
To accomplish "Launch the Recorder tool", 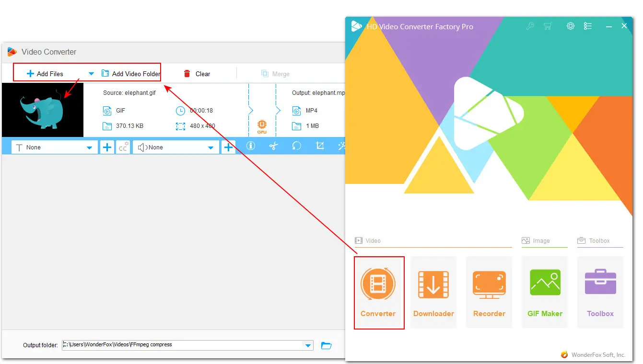I will 489,293.
